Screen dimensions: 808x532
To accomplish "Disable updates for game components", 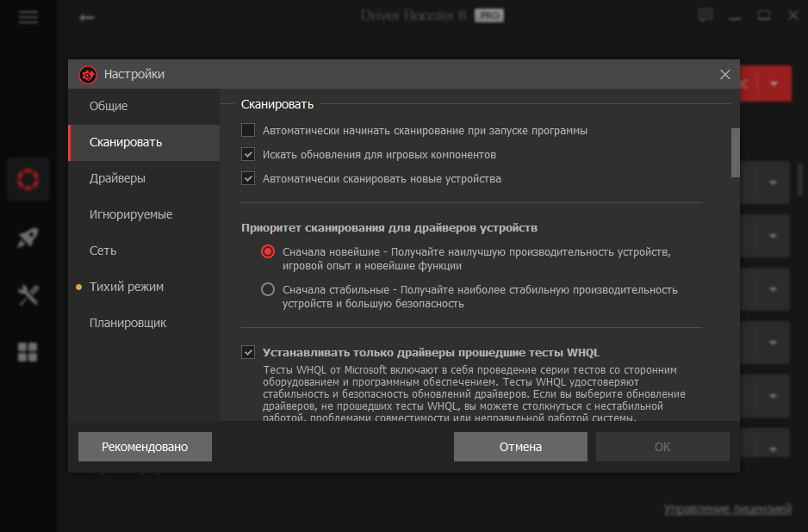I will (248, 154).
